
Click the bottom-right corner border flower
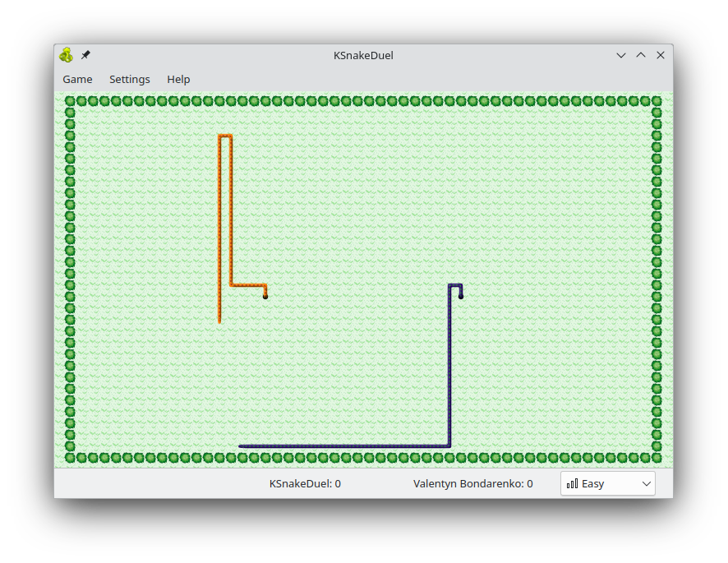657,458
